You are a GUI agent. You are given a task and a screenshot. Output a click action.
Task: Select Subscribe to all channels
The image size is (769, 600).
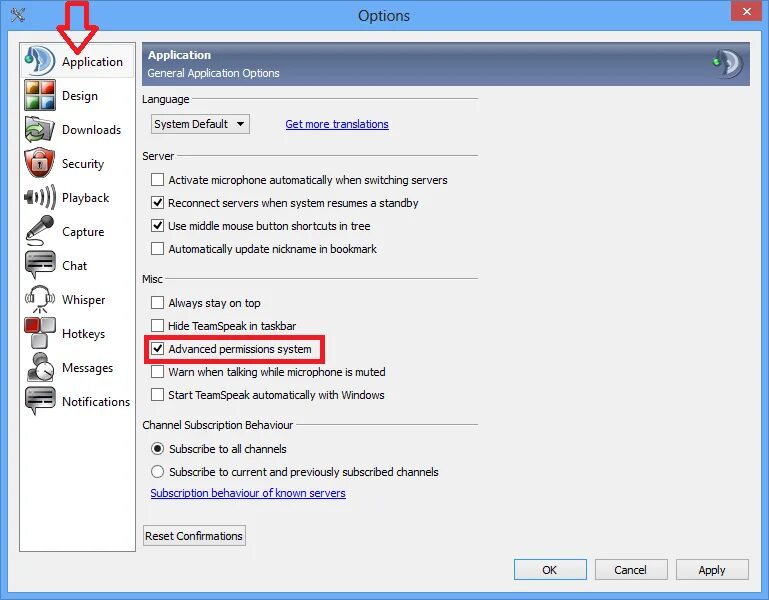(x=157, y=448)
